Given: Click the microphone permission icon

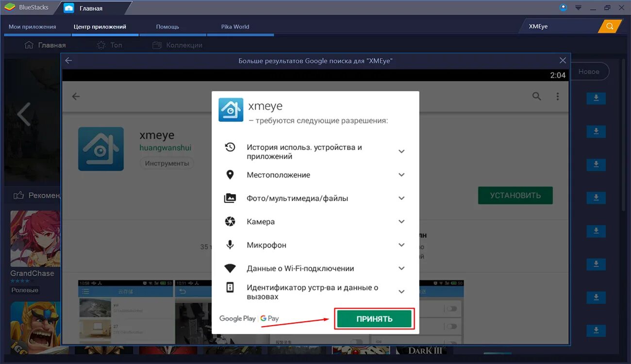Looking at the screenshot, I should [x=230, y=245].
